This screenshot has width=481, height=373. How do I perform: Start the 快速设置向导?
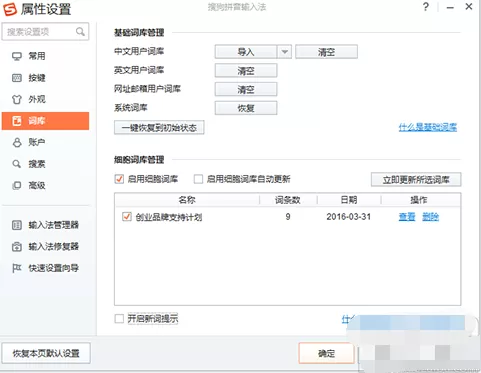[45, 268]
